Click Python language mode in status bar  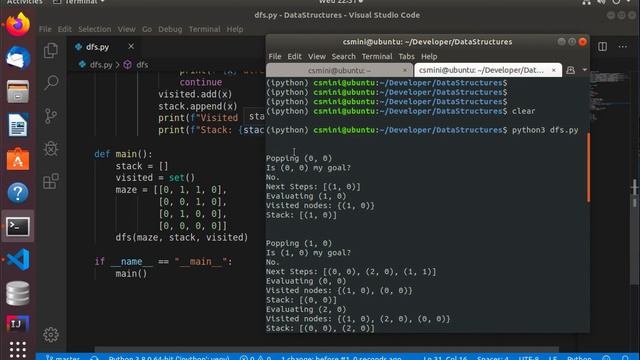579,357
